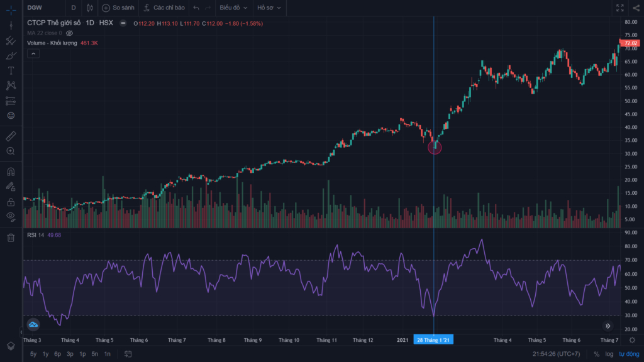Open the Biểu đồ dropdown menu
Viewport: 644px width, 362px height.
coord(233,8)
